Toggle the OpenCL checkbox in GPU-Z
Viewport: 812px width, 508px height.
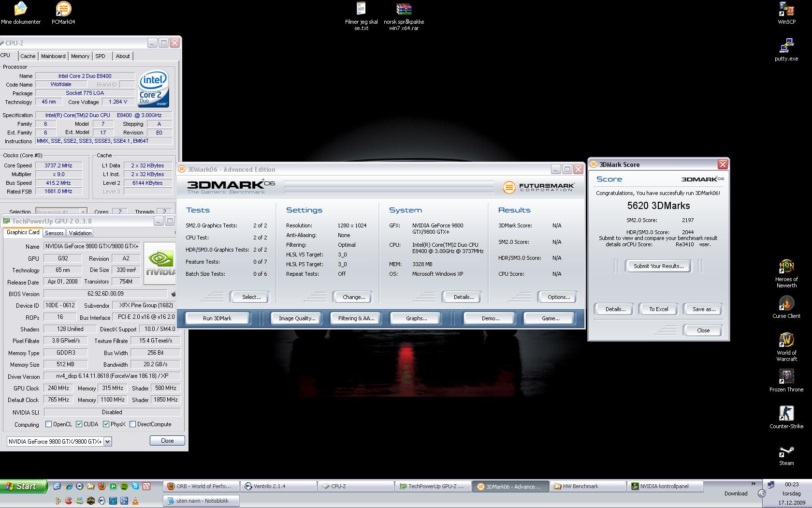click(48, 424)
